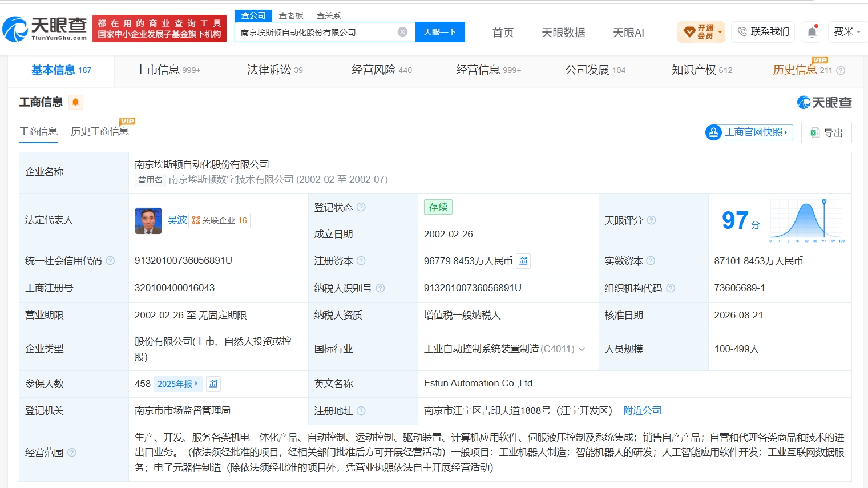Switch to 经营信息 tab
868x488 pixels.
[x=488, y=70]
